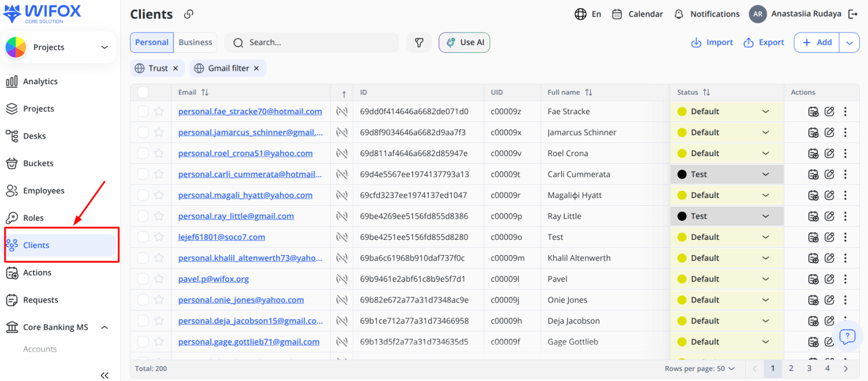The width and height of the screenshot is (868, 381).
Task: Click the Use AI button
Action: point(464,42)
